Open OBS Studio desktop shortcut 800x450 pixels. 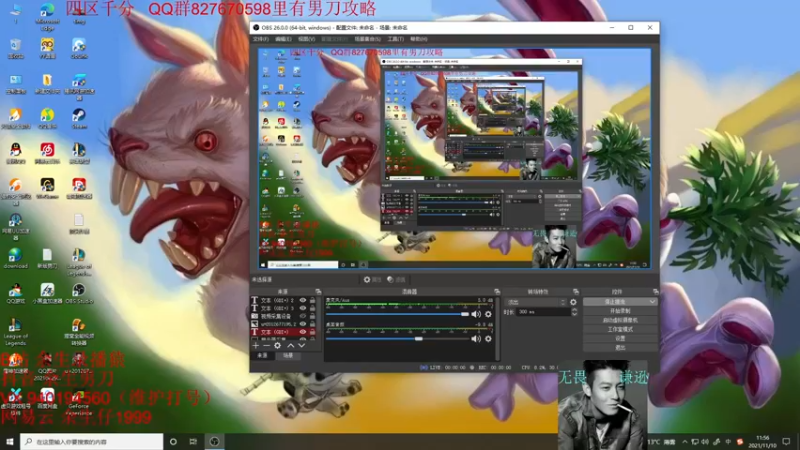click(x=79, y=293)
